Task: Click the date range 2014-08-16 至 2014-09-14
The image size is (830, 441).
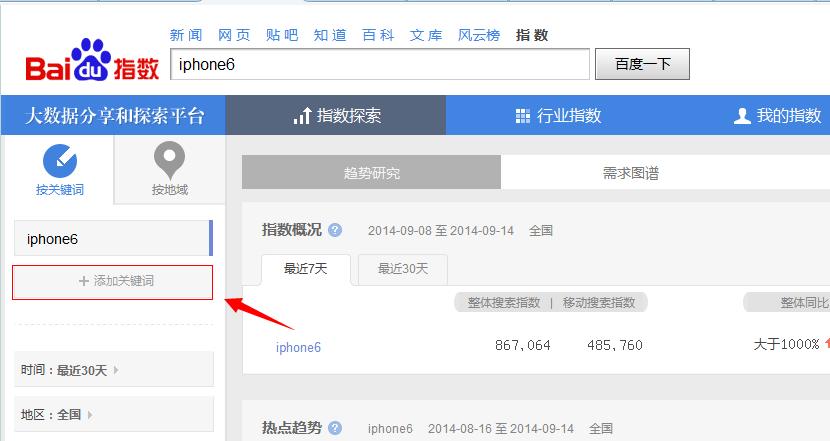Action: 501,428
